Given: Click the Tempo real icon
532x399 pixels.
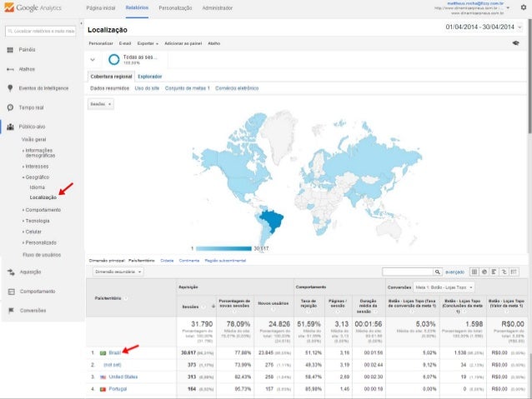Looking at the screenshot, I should 9,107.
